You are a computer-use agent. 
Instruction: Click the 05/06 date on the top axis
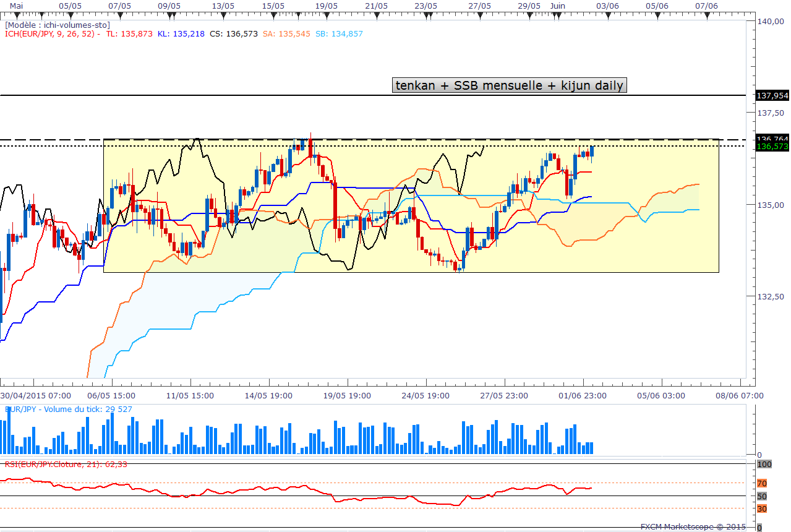coord(657,5)
